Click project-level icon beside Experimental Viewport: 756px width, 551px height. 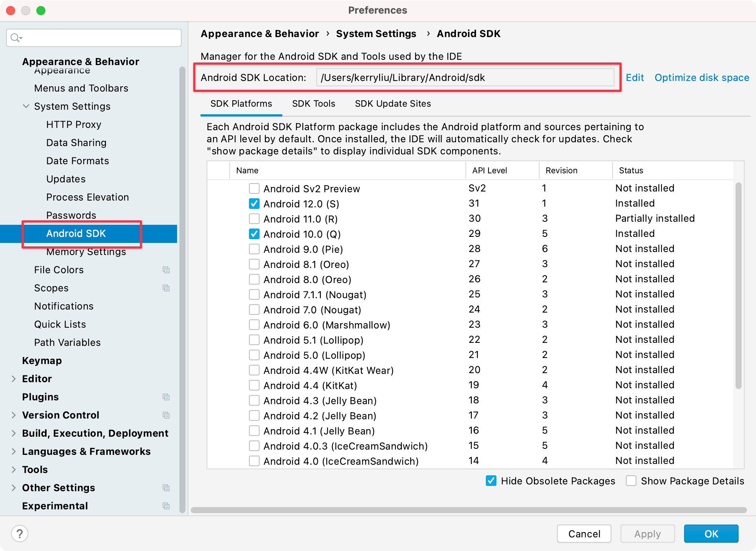pyautogui.click(x=166, y=506)
